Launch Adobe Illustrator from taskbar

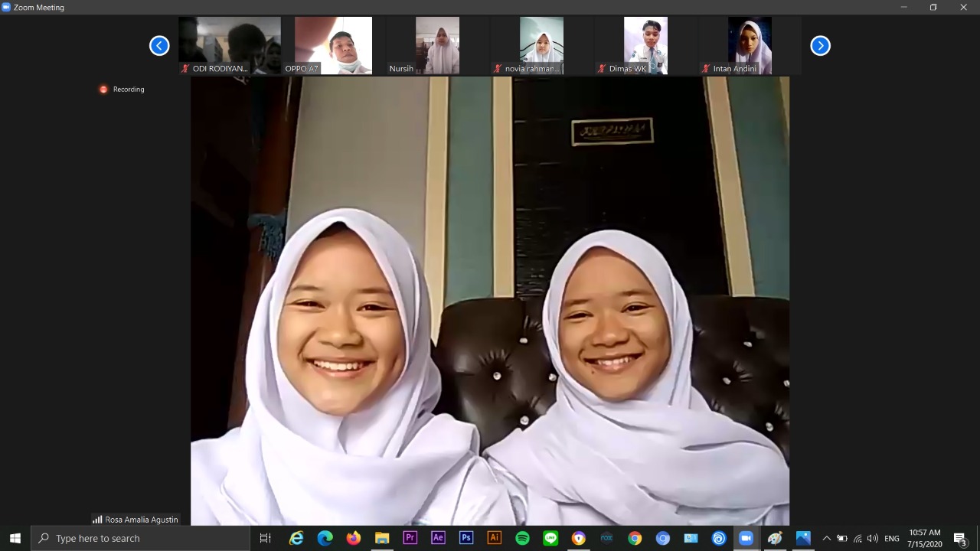point(494,538)
